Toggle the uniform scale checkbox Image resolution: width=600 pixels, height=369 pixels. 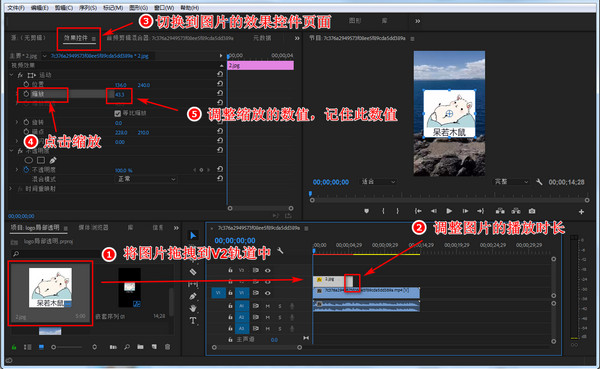click(118, 113)
